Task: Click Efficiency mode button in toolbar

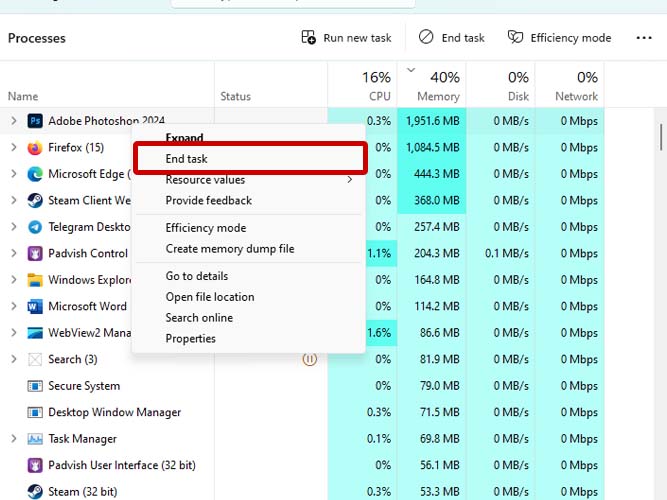Action: 559,38
